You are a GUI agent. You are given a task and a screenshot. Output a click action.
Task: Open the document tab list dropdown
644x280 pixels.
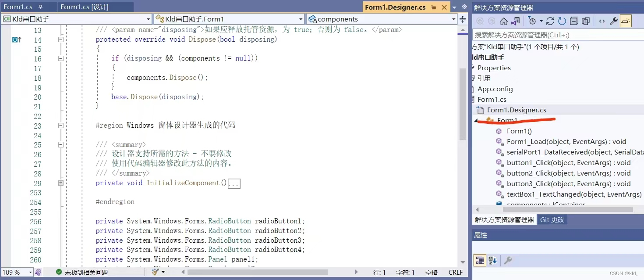454,7
